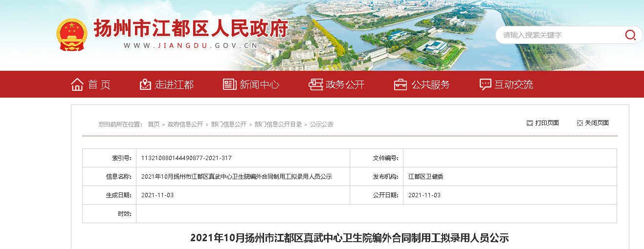Click the briefcase icon for 公共服务
Screen dimensions: 644x249
(400, 84)
